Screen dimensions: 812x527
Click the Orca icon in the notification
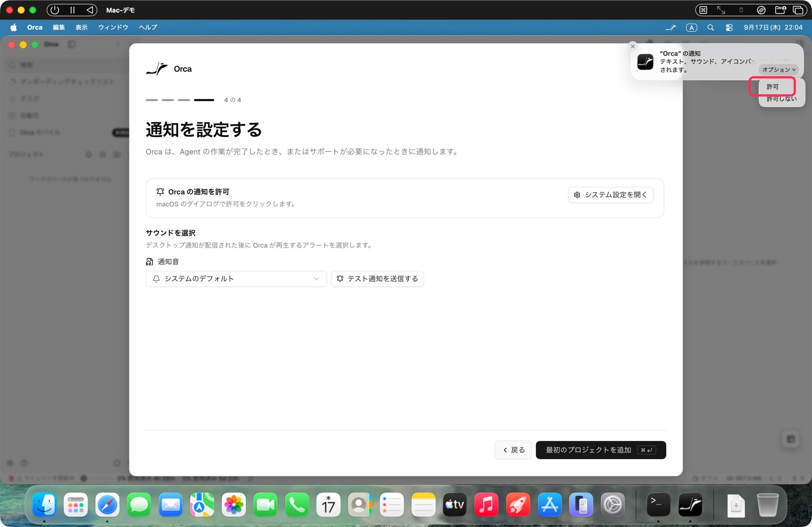pos(645,62)
